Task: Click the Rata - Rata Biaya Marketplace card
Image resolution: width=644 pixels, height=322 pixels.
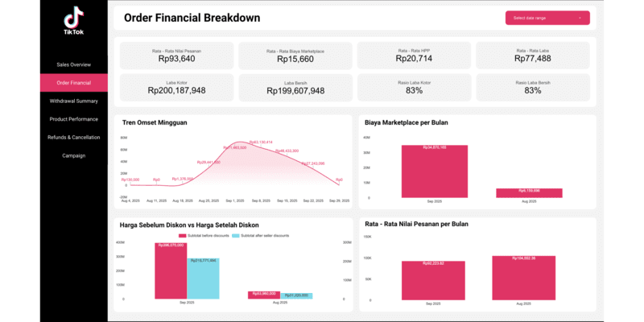Action: (293, 55)
